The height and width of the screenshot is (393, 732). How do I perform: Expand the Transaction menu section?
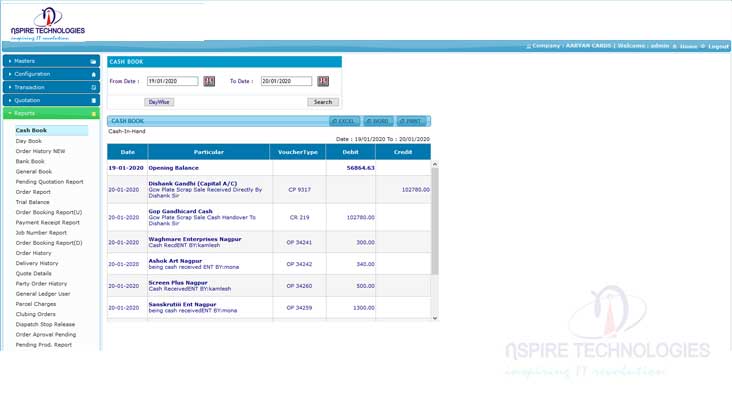click(51, 87)
